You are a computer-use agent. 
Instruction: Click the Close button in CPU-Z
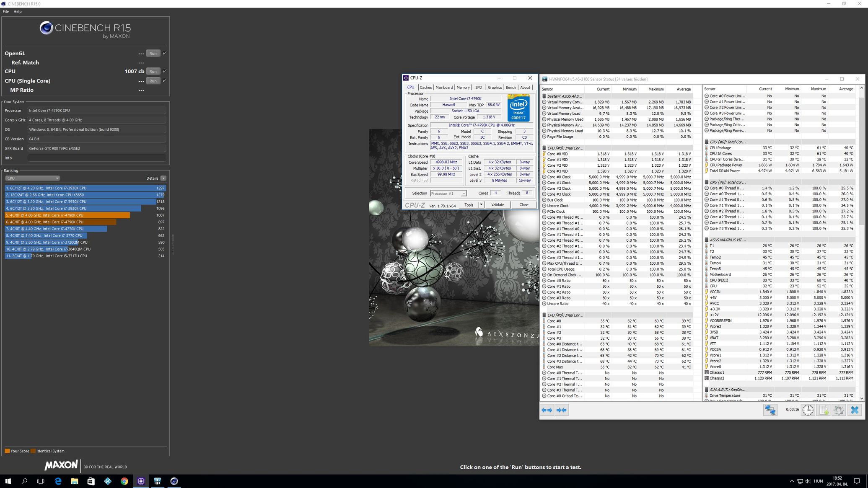[x=524, y=205]
